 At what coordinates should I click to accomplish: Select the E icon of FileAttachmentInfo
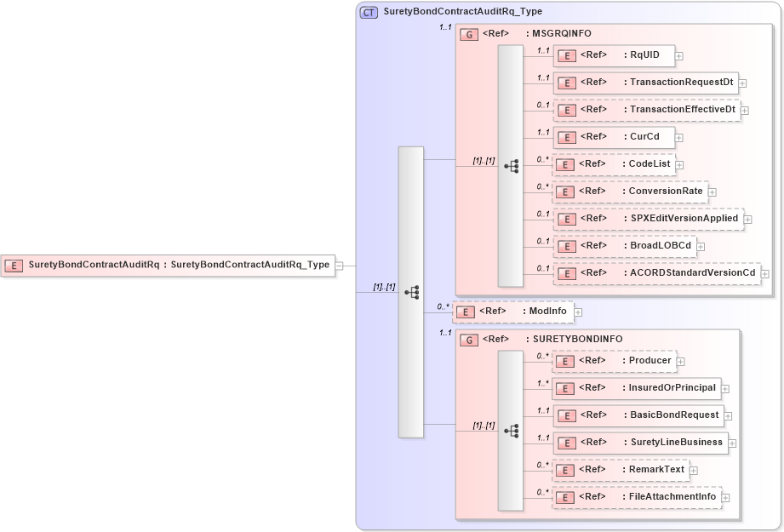tap(564, 497)
